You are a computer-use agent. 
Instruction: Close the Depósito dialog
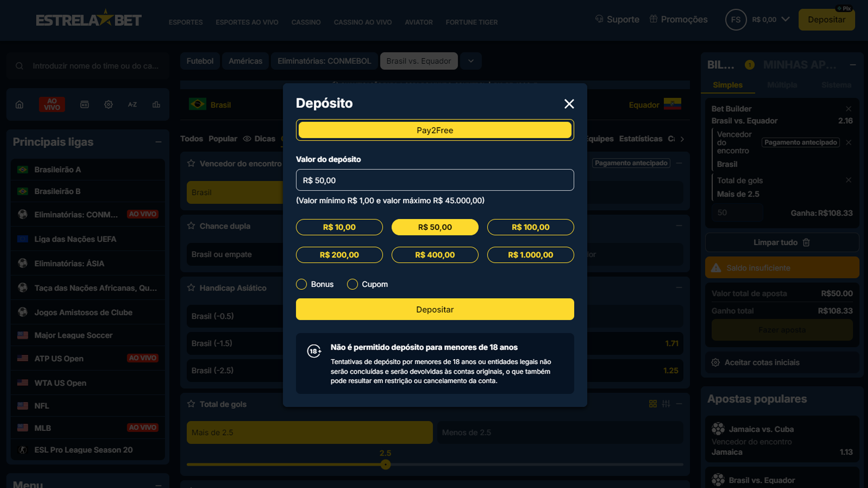tap(569, 104)
